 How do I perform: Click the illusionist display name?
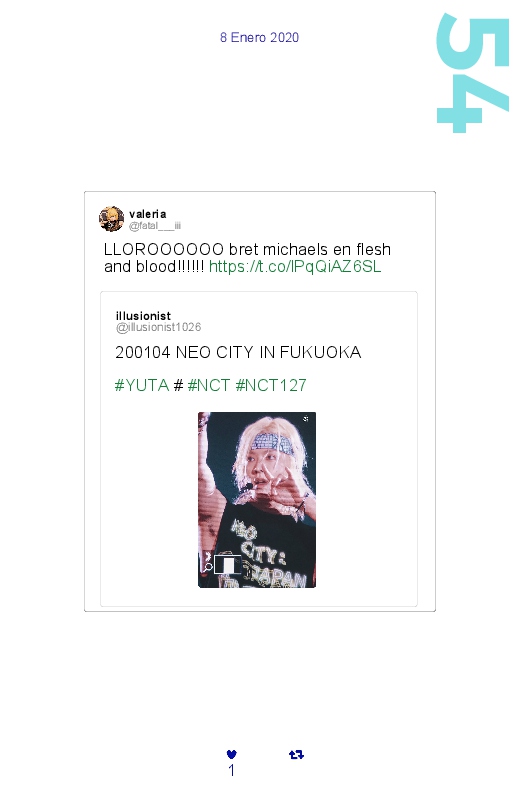click(x=143, y=316)
